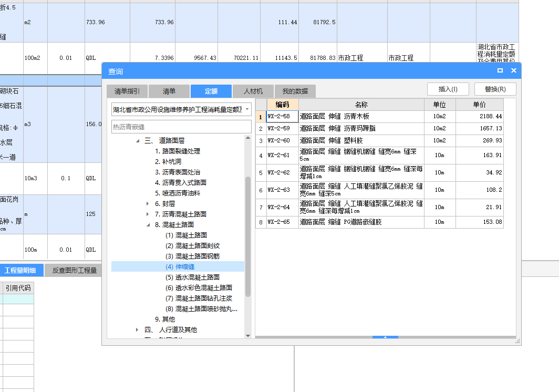Collapse the 三、道路面层 tree node
The image size is (559, 392).
point(138,141)
